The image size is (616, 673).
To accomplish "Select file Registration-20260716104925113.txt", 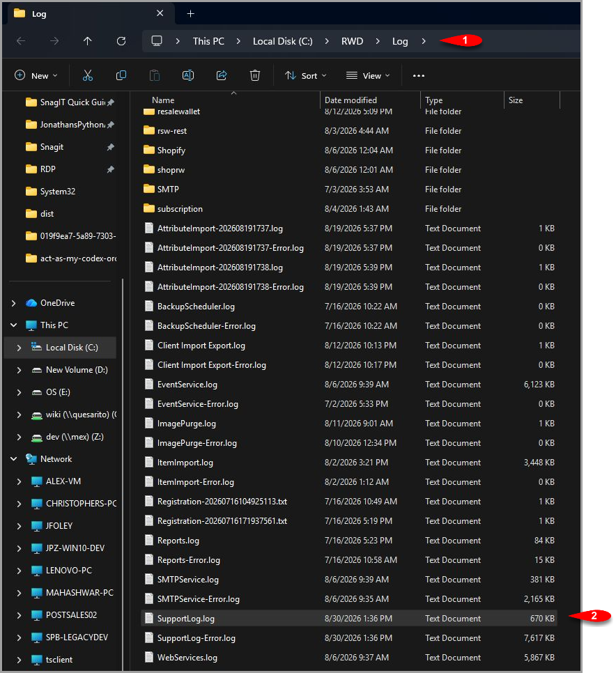I will (222, 502).
